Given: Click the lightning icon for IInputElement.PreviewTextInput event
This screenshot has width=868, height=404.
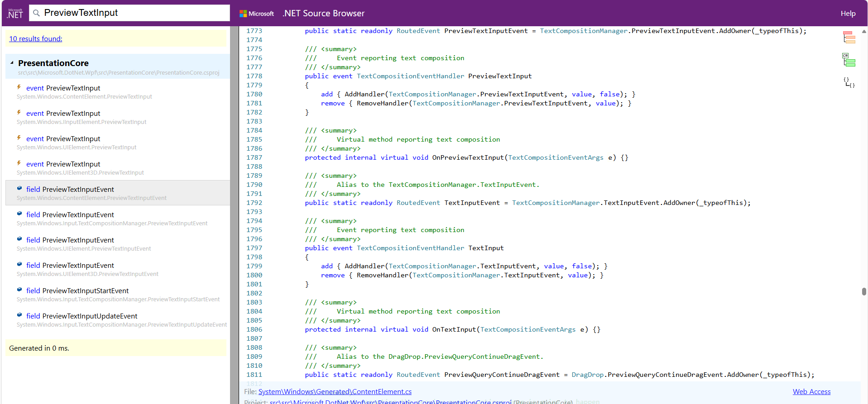Looking at the screenshot, I should pyautogui.click(x=19, y=112).
